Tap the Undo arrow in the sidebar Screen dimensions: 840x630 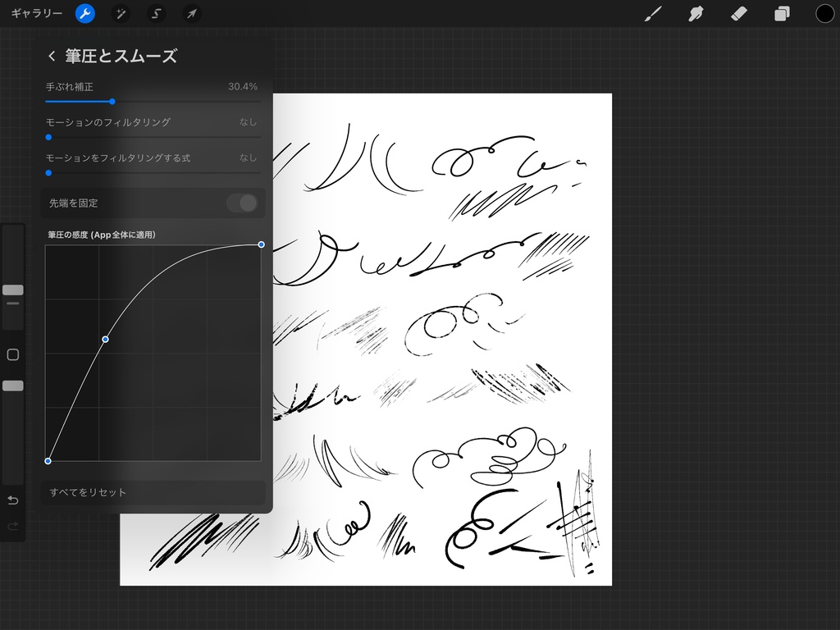(13, 500)
